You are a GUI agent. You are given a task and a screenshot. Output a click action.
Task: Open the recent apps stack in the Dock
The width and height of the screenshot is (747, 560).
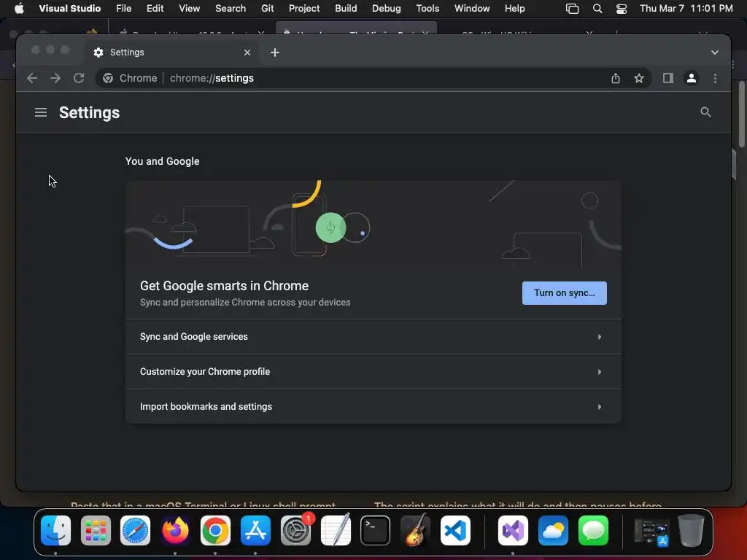651,531
